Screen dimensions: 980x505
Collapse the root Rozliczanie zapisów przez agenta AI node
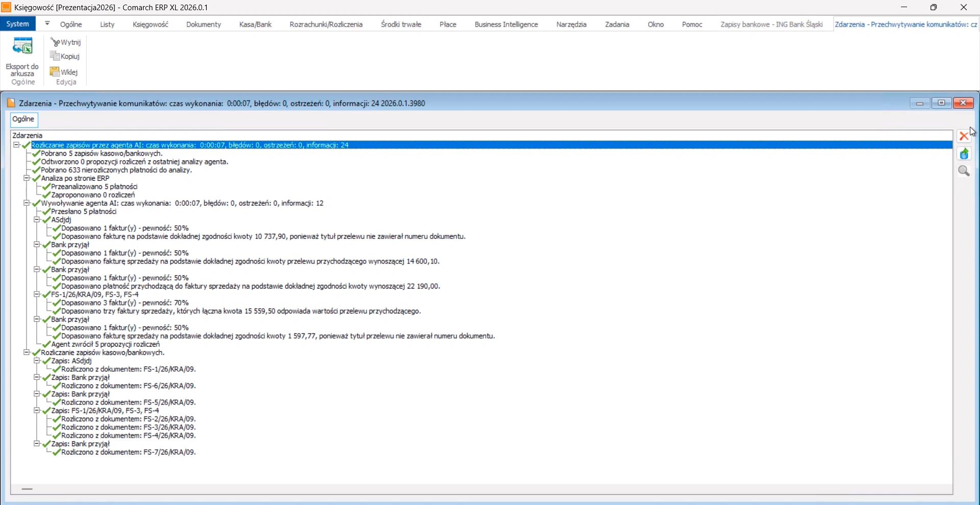point(16,145)
